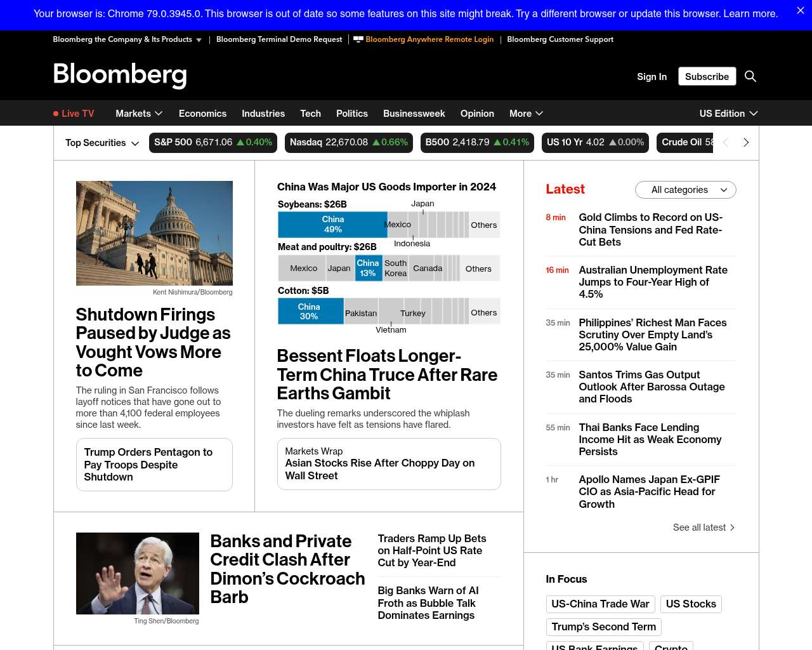Open Asian Stocks Rise Markets Wrap card
Screen dimensions: 812x650
pos(389,464)
